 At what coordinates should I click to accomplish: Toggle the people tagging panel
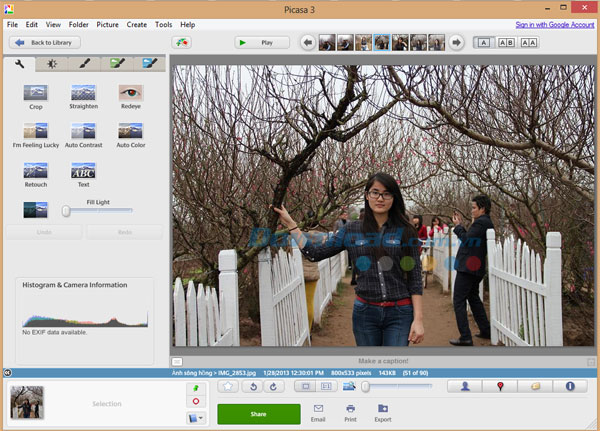tap(465, 386)
